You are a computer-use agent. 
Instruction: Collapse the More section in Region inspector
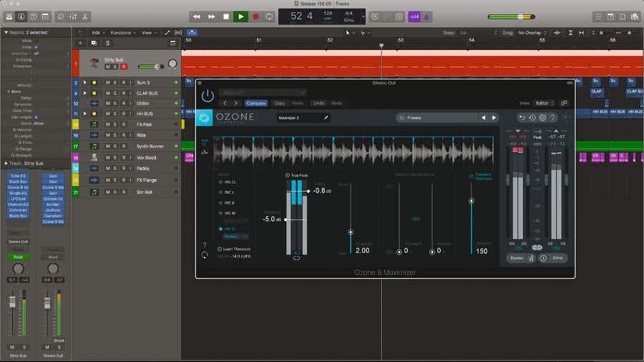pyautogui.click(x=9, y=92)
